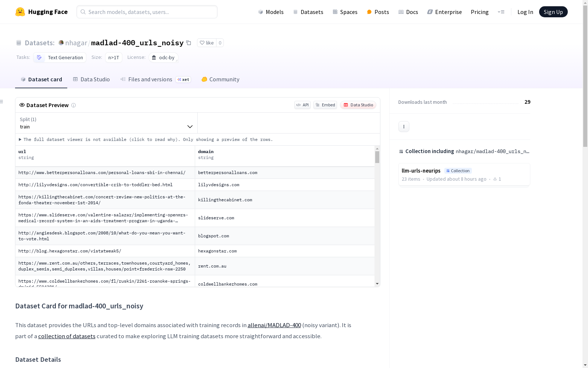Click the info icon beside Dataset Preview
The height and width of the screenshot is (368, 588).
click(x=73, y=105)
